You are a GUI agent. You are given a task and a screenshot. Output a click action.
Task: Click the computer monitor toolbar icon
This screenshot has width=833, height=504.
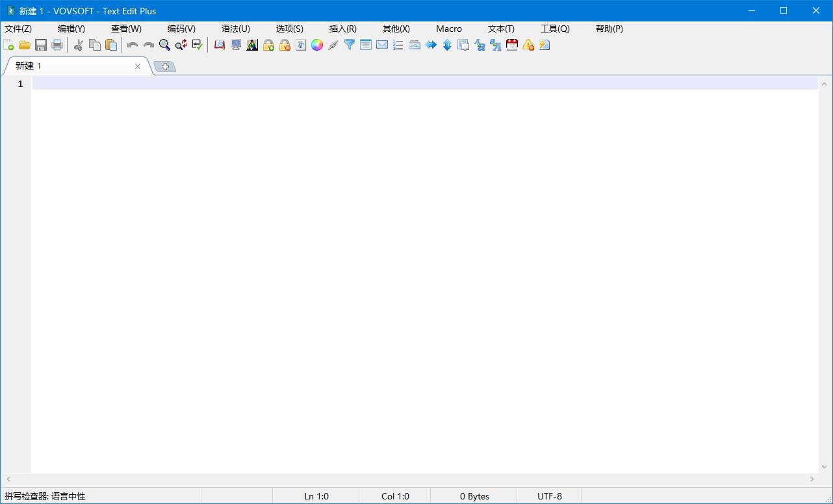[236, 45]
